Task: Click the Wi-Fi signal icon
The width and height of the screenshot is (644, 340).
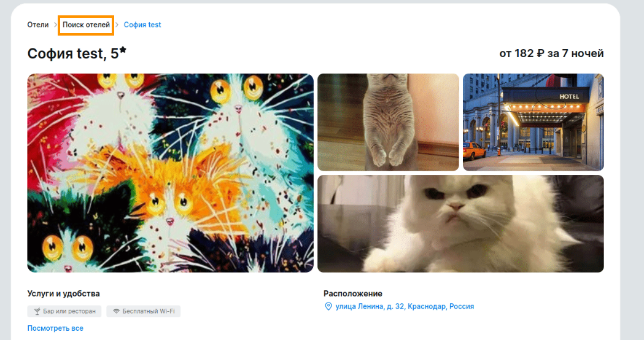Action: coord(116,311)
